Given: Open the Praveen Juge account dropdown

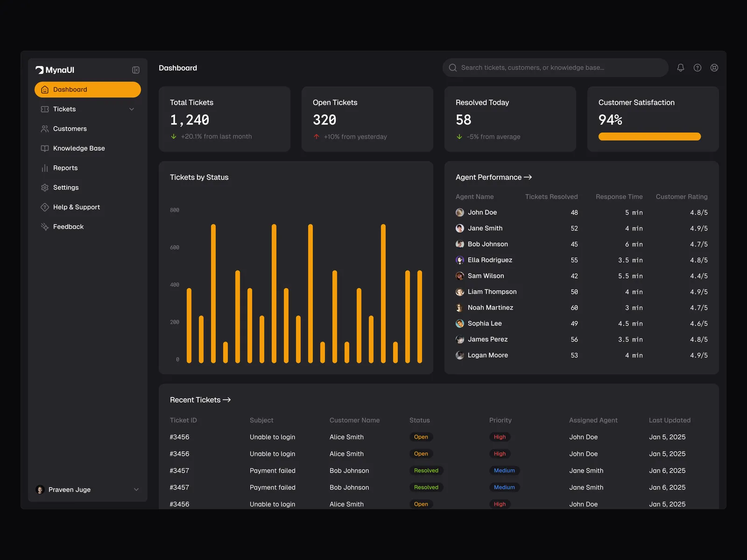Looking at the screenshot, I should click(x=136, y=490).
